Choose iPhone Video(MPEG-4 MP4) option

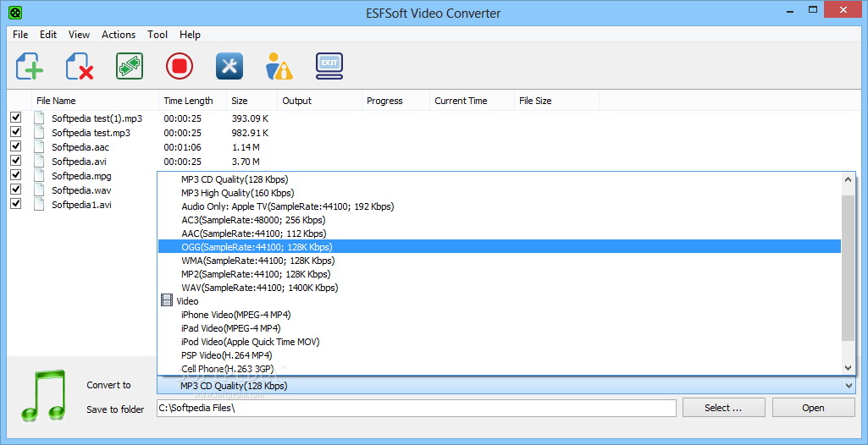click(500, 315)
